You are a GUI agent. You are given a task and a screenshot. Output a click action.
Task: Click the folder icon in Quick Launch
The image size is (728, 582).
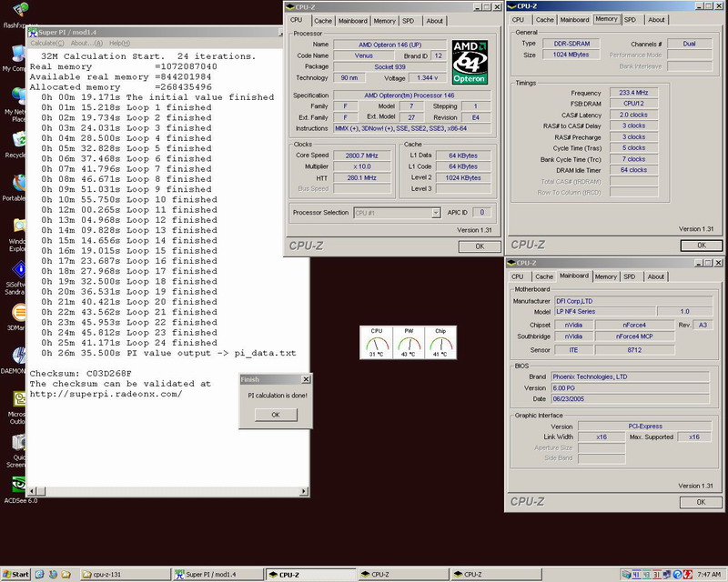click(66, 575)
